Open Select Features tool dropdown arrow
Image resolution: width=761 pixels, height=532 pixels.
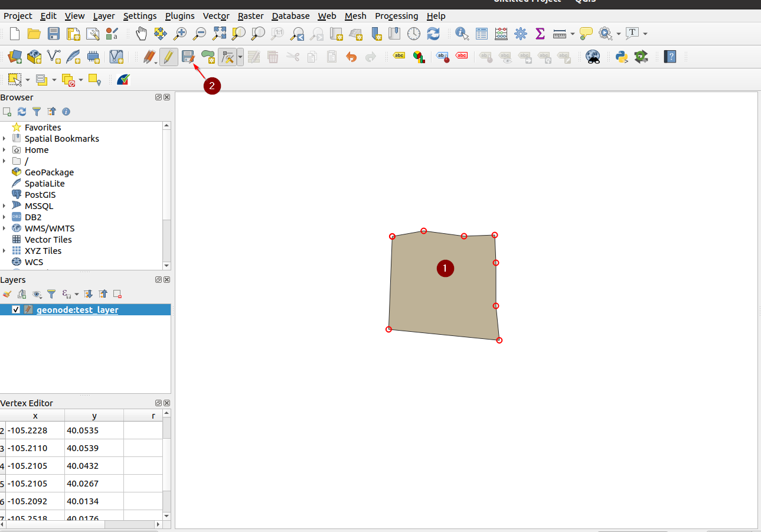click(28, 79)
